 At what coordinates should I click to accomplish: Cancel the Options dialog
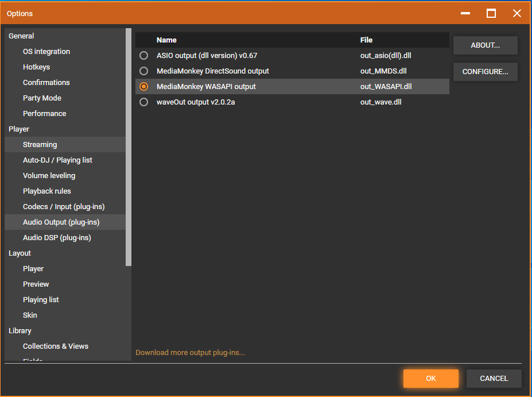click(x=494, y=378)
